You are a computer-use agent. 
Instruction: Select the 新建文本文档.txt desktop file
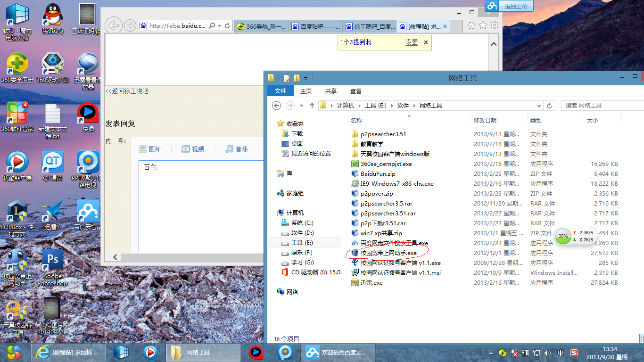click(53, 121)
